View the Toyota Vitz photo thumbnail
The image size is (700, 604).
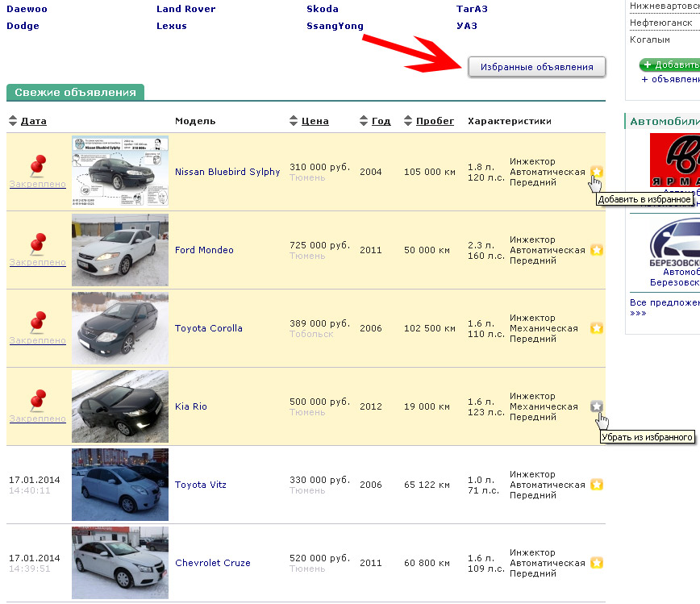coord(120,485)
